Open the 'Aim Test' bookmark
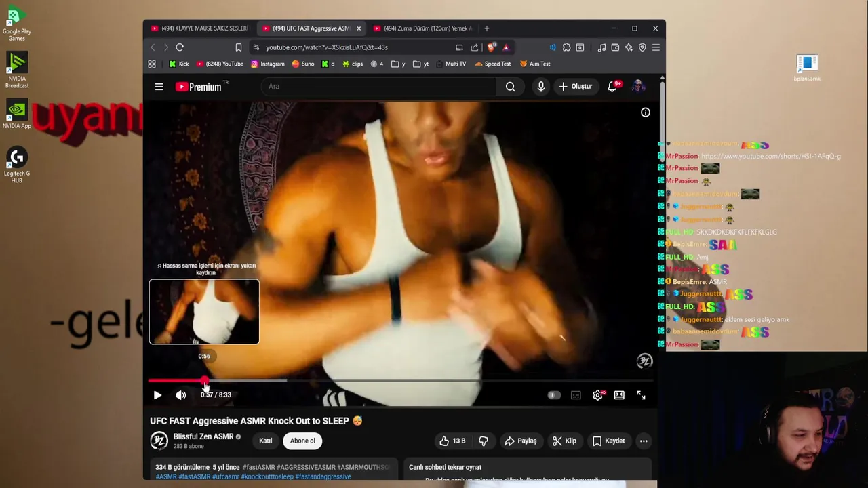 pyautogui.click(x=535, y=64)
